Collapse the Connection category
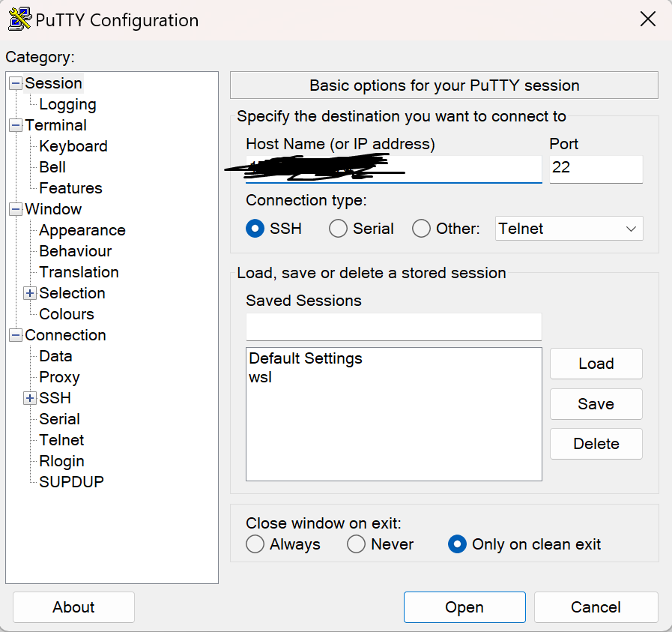 16,335
